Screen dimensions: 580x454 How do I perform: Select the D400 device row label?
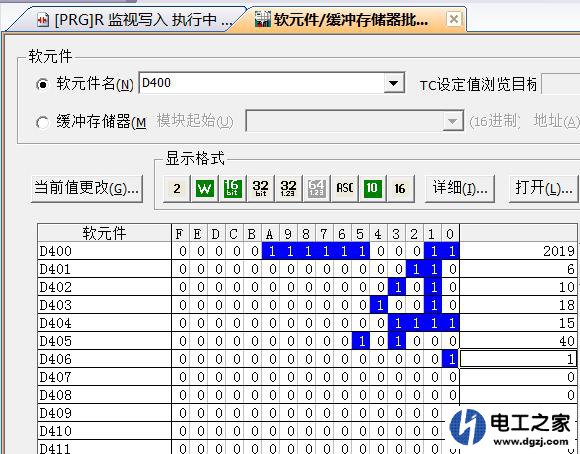105,251
